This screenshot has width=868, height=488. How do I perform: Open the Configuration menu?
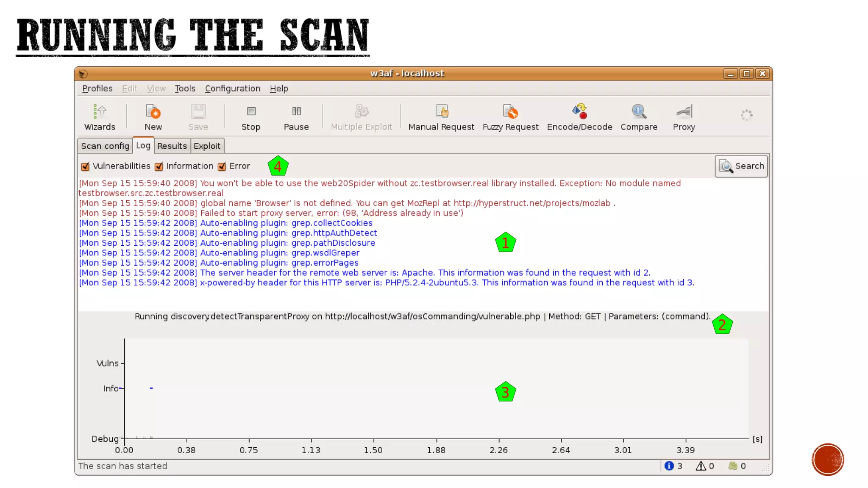233,89
